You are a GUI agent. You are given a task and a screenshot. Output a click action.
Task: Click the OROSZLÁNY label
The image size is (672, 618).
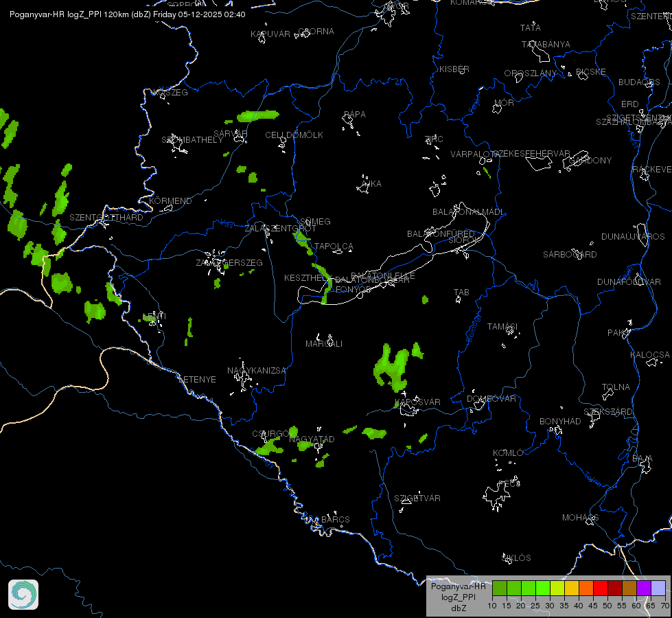pos(530,73)
